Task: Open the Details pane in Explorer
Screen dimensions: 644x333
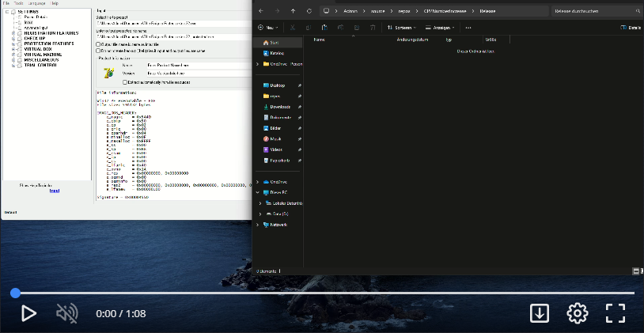Action: (631, 28)
